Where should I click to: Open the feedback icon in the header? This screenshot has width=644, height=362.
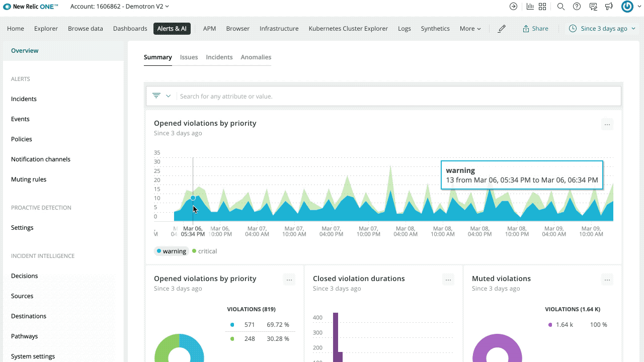coord(593,7)
